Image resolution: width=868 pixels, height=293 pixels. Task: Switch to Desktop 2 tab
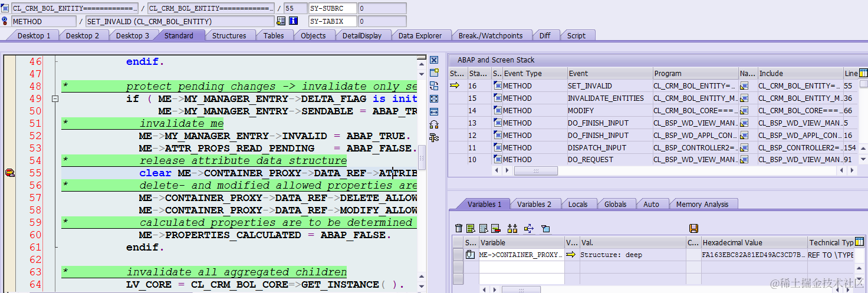tap(82, 35)
